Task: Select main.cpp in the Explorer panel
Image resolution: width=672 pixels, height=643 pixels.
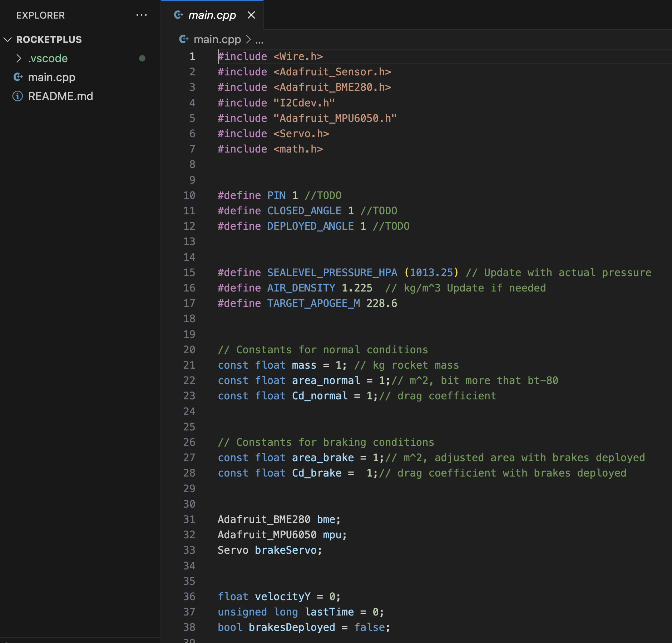Action: tap(52, 77)
